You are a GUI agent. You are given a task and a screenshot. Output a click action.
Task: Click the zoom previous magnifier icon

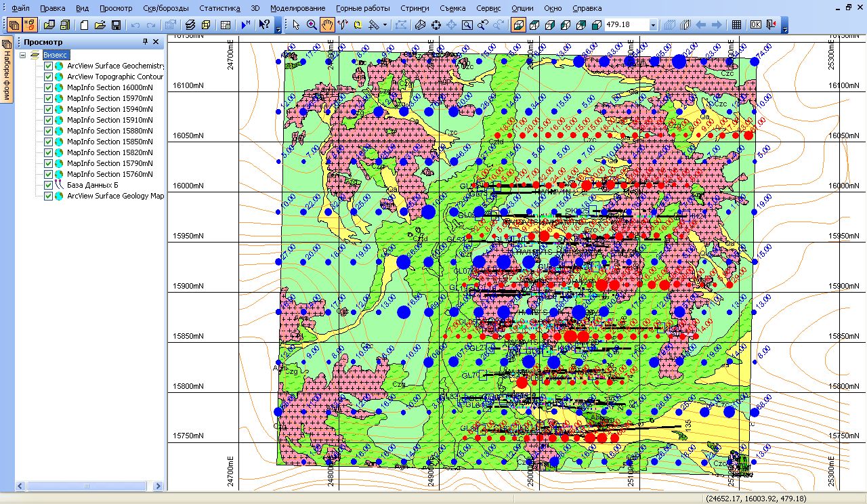point(482,25)
